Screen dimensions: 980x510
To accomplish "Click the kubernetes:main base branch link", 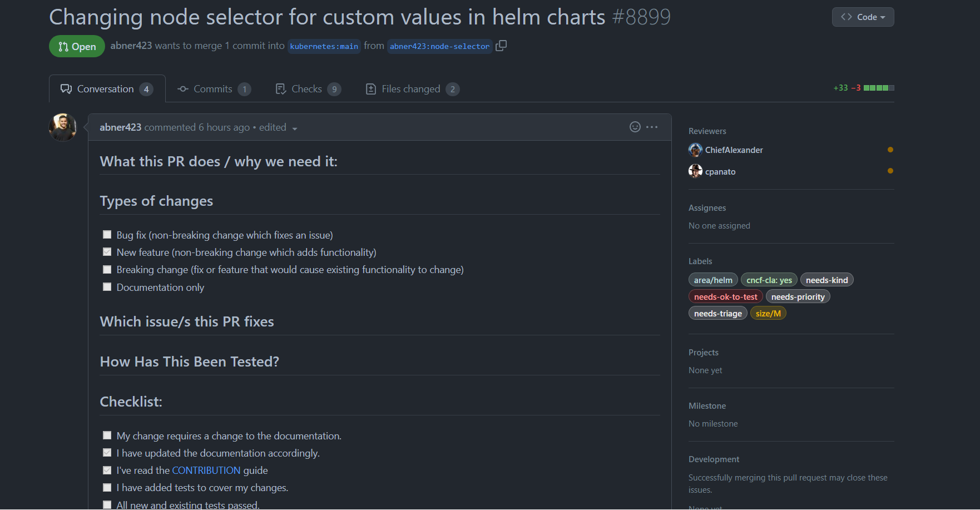I will (x=324, y=46).
